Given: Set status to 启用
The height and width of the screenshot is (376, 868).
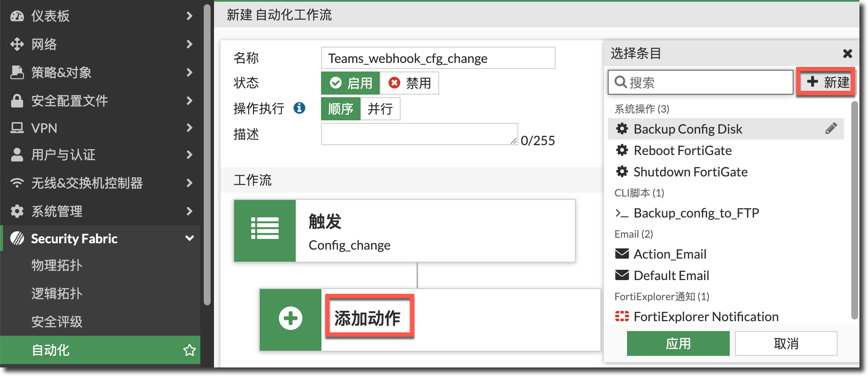Looking at the screenshot, I should pos(351,83).
